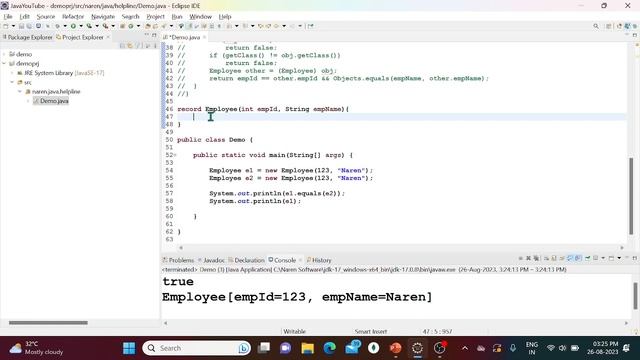
Task: Open the dropdown arrow next to New
Action: pyautogui.click(x=13, y=26)
